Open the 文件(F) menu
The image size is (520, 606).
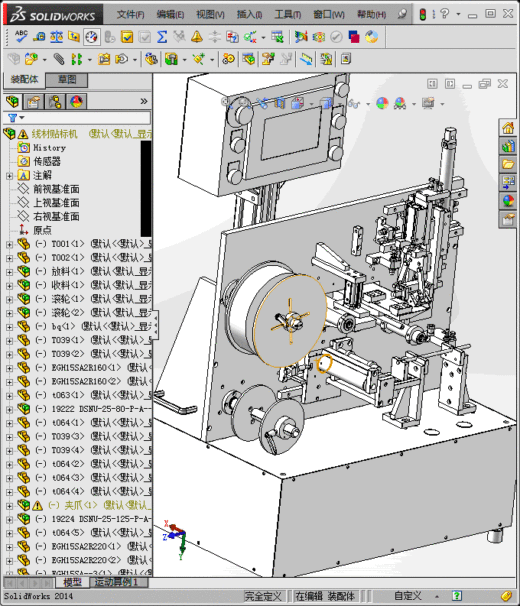pos(131,15)
